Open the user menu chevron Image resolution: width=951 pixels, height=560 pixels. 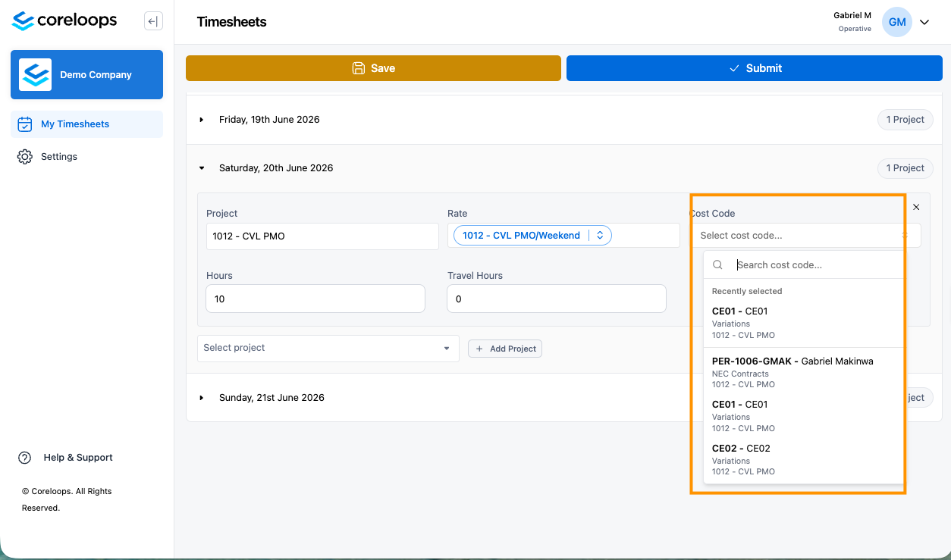pos(924,22)
